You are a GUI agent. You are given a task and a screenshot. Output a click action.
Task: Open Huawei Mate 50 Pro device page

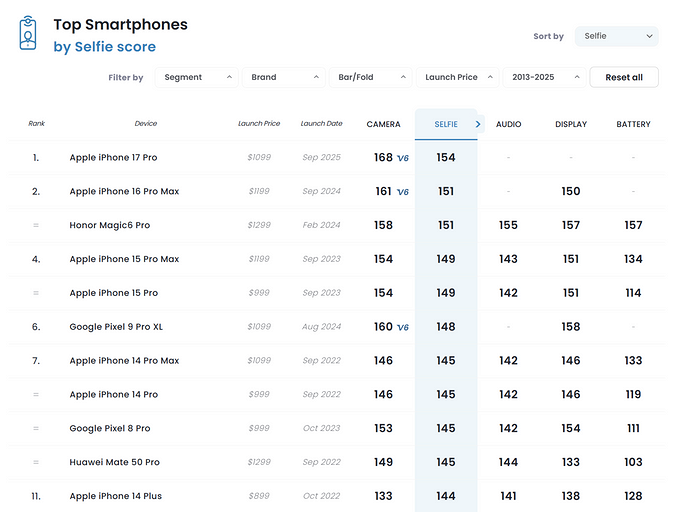(x=114, y=462)
